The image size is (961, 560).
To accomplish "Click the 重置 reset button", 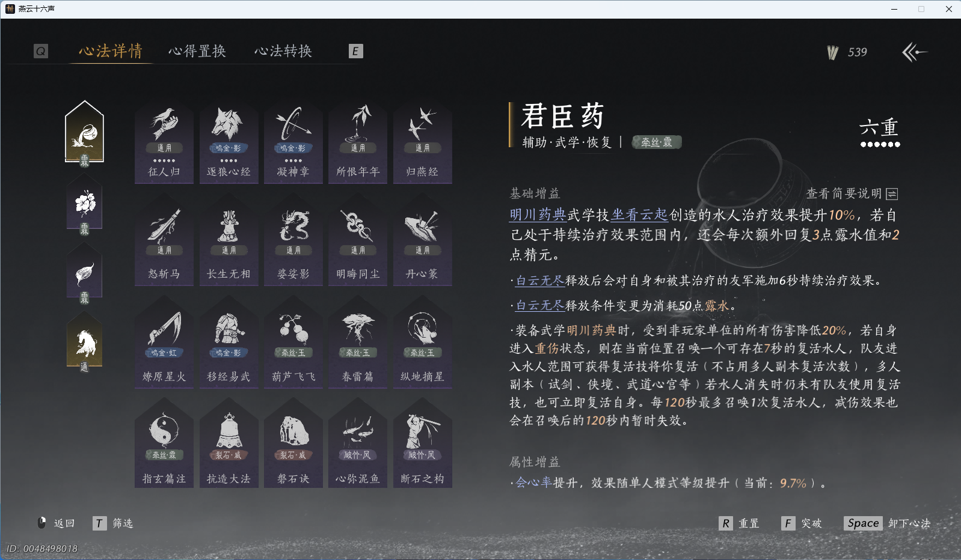I will pyautogui.click(x=739, y=523).
